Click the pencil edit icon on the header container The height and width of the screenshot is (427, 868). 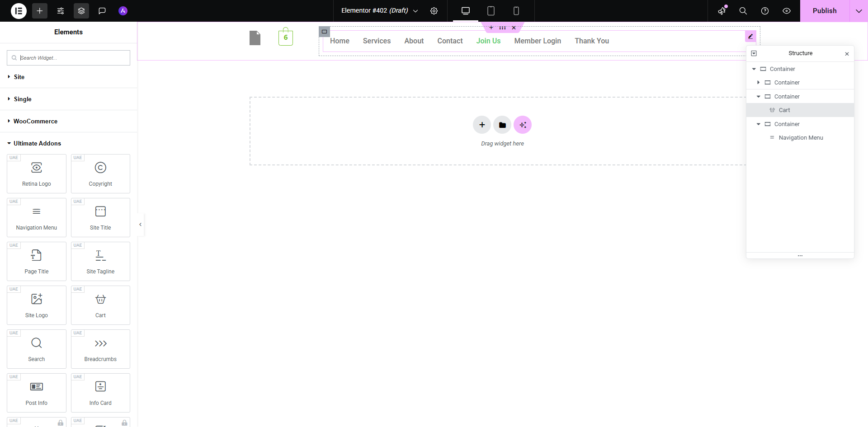coord(750,36)
